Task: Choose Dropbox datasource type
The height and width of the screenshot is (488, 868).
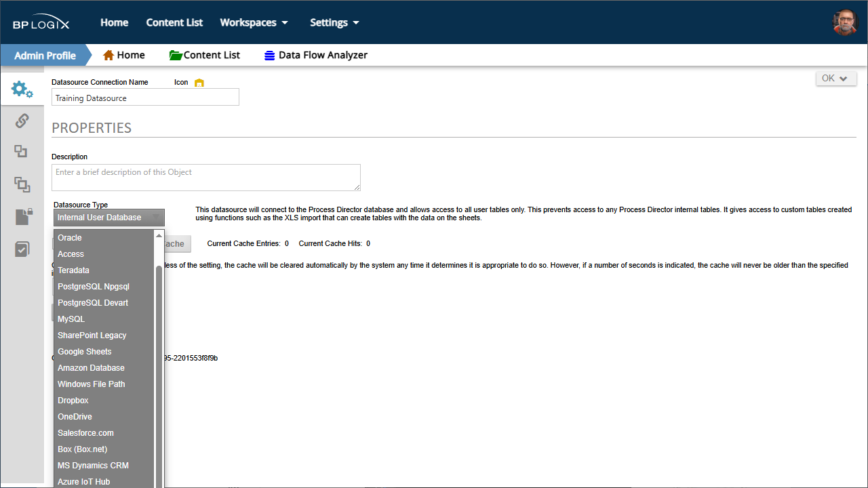Action: tap(104, 401)
